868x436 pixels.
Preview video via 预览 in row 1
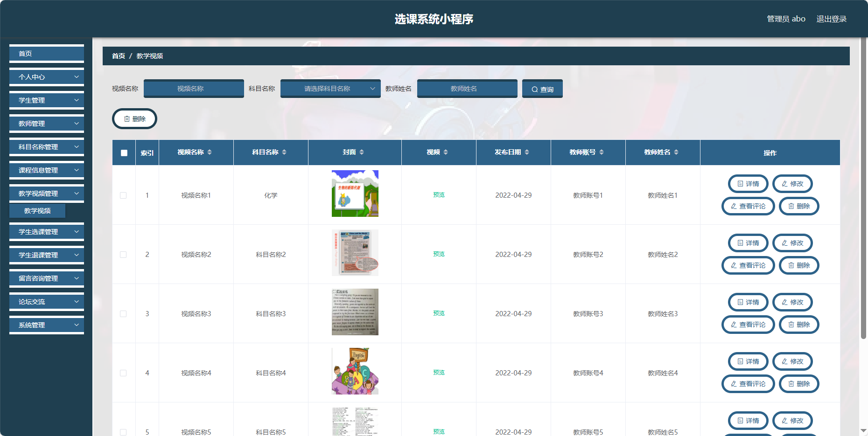click(x=439, y=195)
